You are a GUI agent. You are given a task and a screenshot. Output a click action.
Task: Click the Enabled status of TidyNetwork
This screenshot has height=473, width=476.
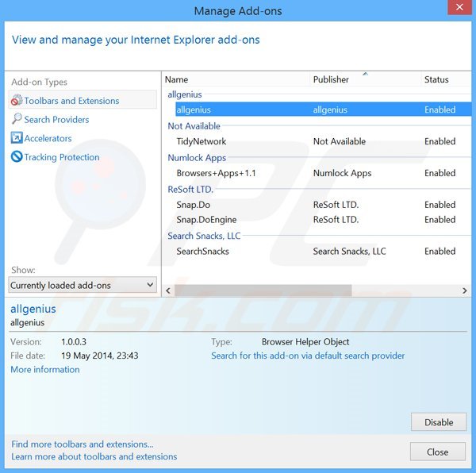pos(440,141)
